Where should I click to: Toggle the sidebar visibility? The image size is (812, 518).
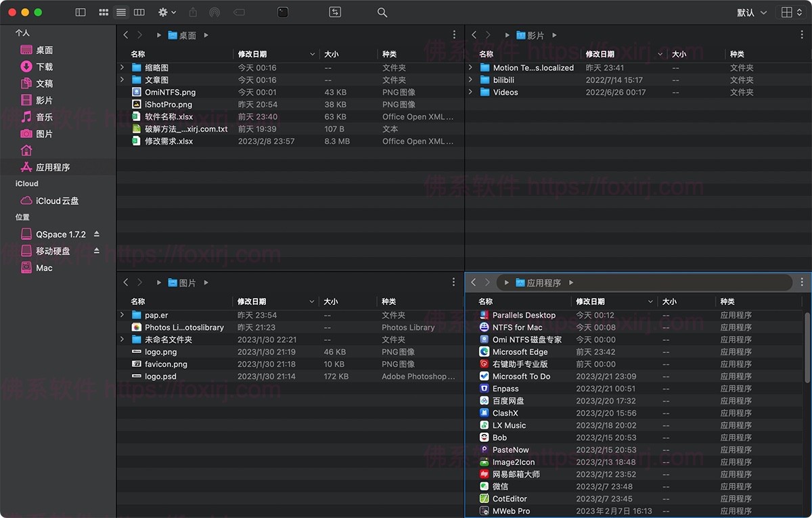(x=81, y=11)
